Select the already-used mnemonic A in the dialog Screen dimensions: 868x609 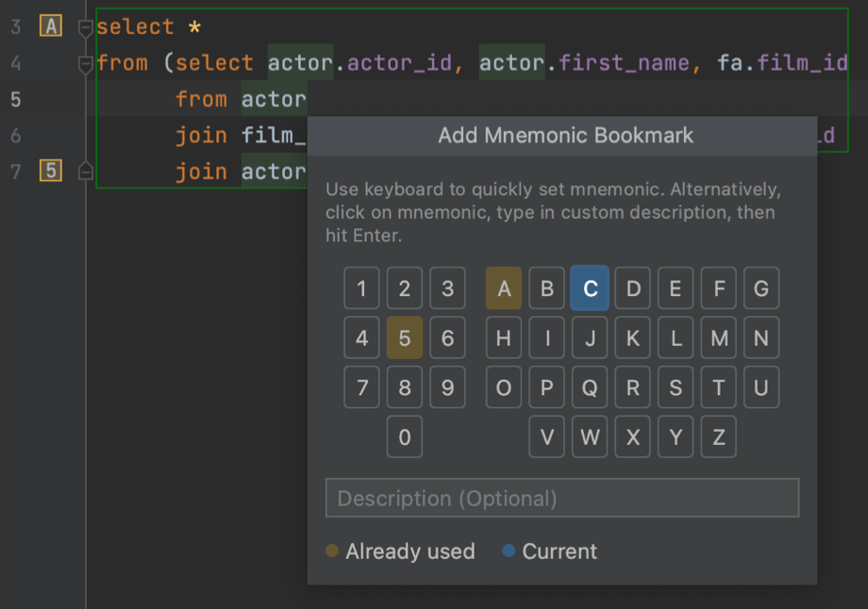(503, 288)
